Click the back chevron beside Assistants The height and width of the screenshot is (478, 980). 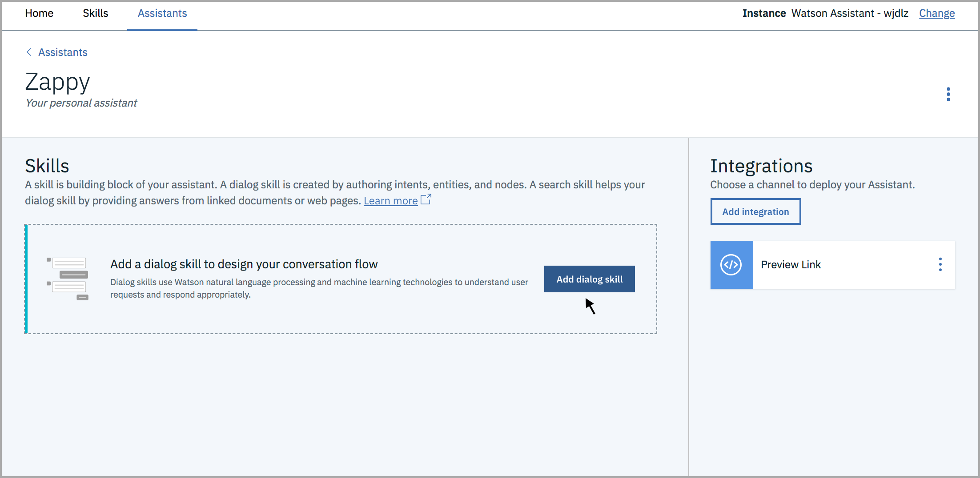28,52
